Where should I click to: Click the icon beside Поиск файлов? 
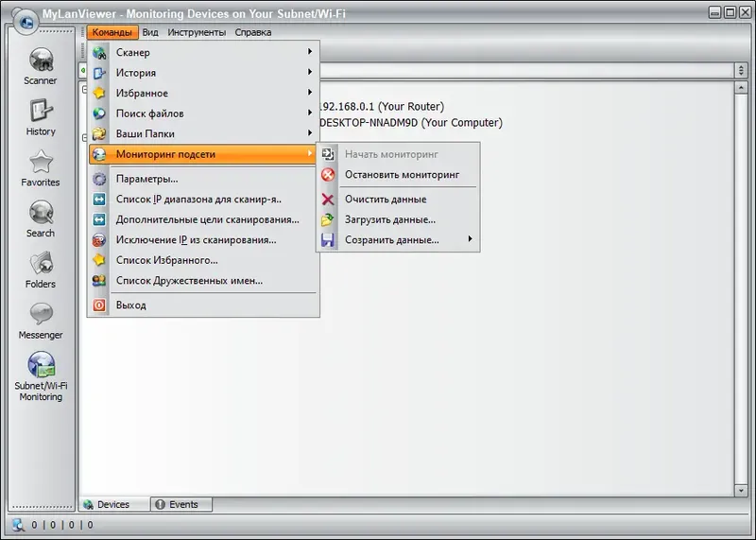point(99,113)
